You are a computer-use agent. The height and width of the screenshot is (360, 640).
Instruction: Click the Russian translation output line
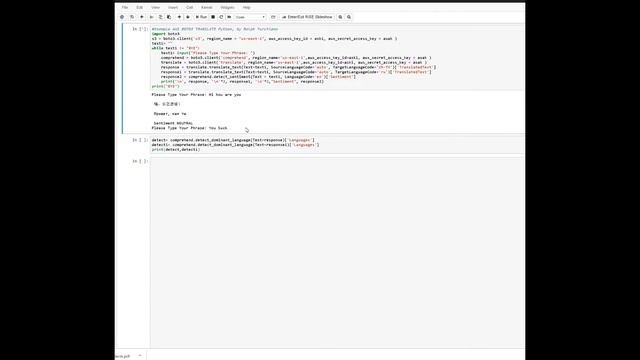pos(170,114)
